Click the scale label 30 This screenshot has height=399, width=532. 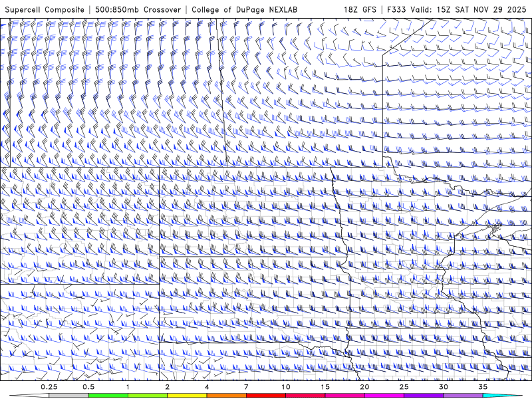443,387
